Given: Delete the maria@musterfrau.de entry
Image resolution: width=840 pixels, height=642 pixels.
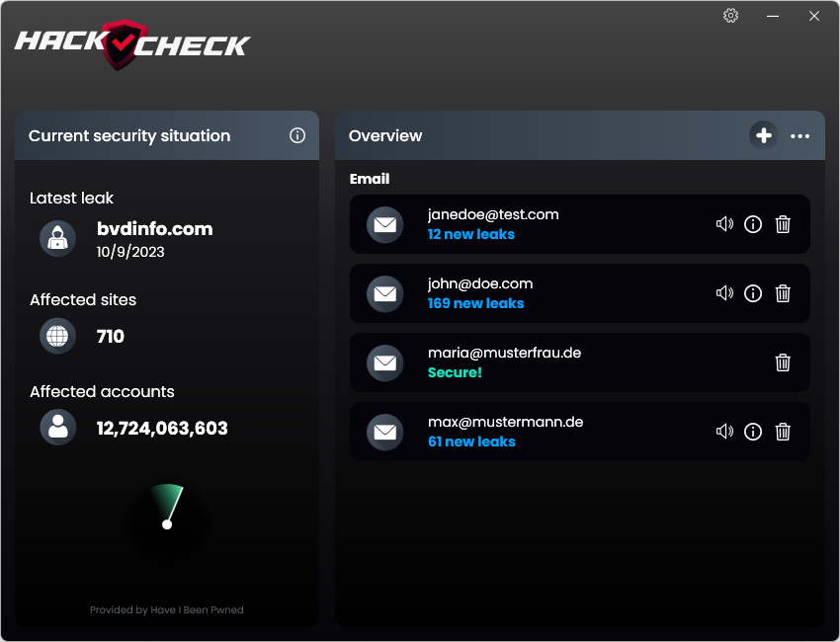Looking at the screenshot, I should point(783,362).
